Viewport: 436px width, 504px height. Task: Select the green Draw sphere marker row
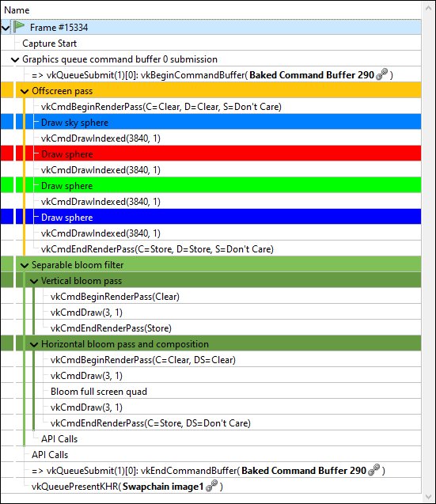click(x=211, y=185)
